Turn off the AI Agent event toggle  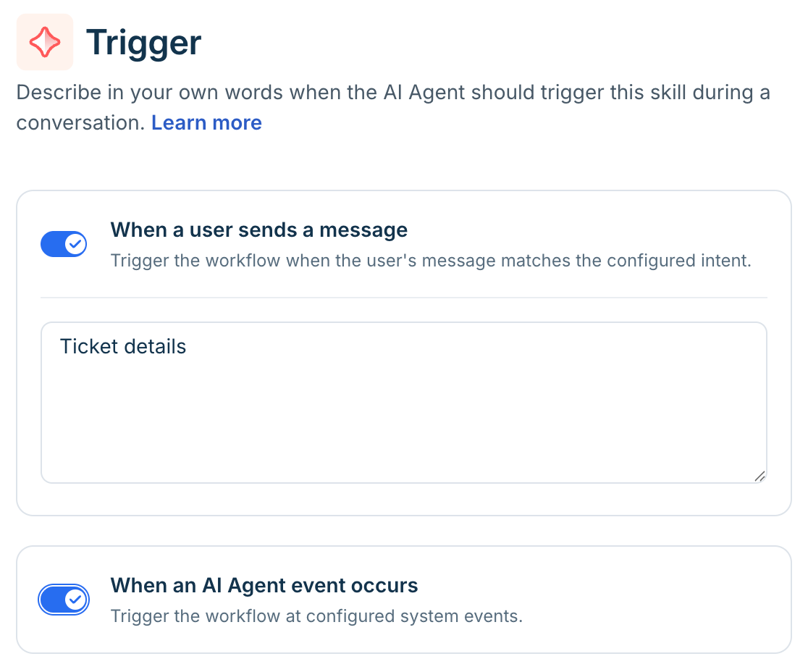click(x=64, y=600)
